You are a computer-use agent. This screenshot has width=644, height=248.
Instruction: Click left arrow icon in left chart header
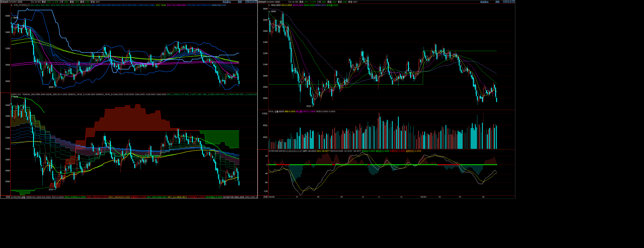(x=247, y=2)
